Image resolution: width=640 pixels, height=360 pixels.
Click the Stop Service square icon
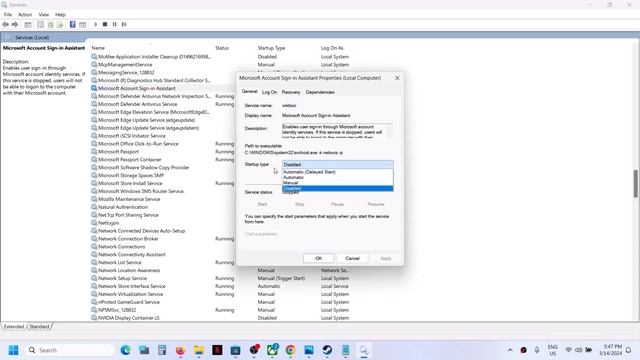105,24
